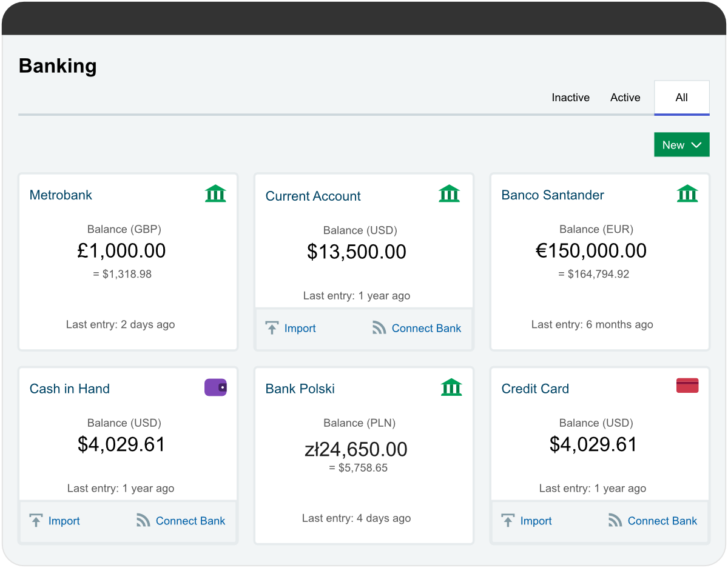
Task: Click Connect Bank in the Current Account card
Action: click(x=426, y=329)
